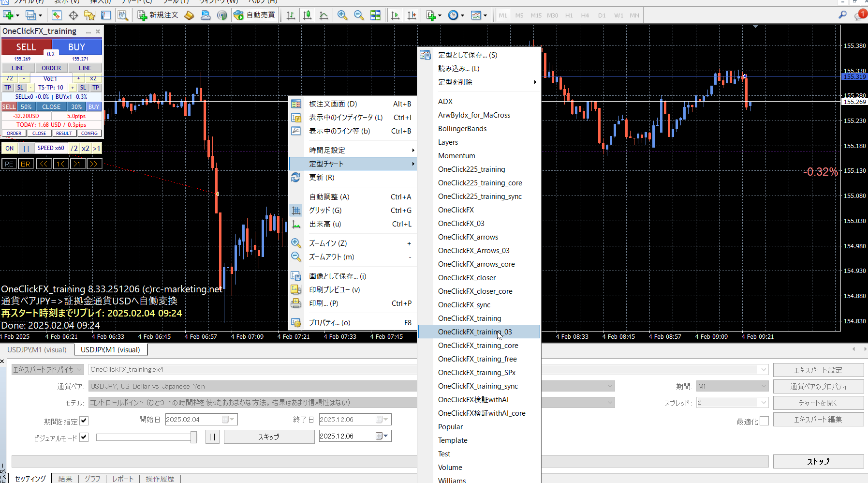868x483 pixels.
Task: Uncheck the ビジュアルモード checkbox
Action: coord(84,438)
